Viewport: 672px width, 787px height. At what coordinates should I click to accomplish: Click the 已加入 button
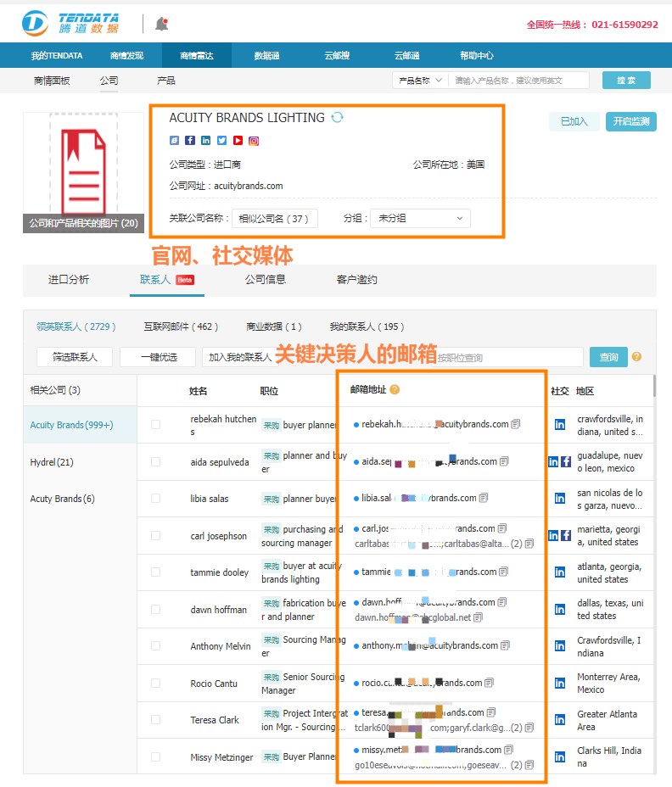574,121
